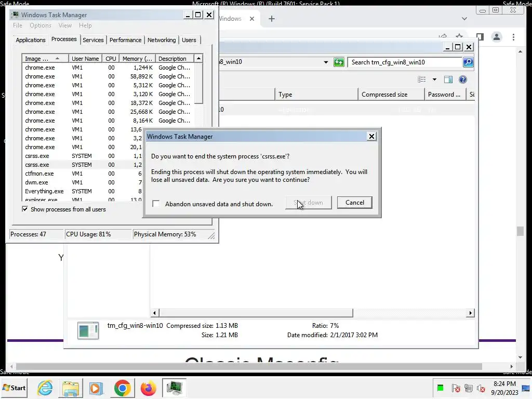
Task: Sort processes by User Name column
Action: pyautogui.click(x=86, y=59)
